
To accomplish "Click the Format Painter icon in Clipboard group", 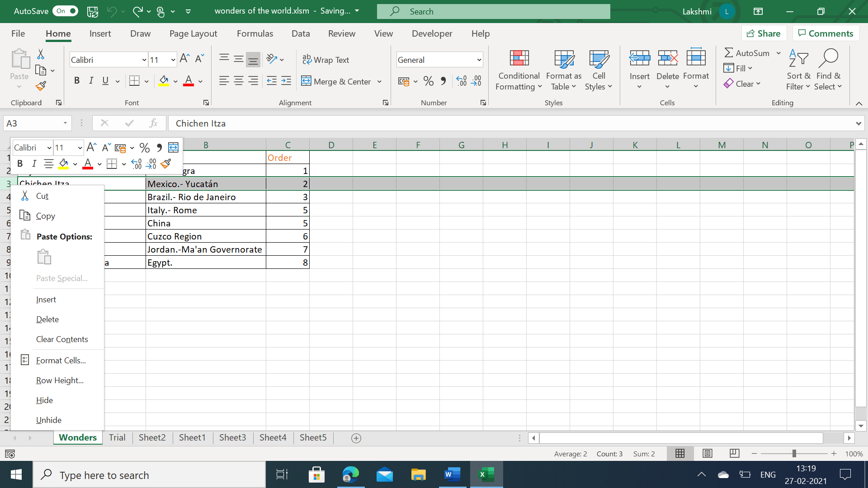I will (x=41, y=86).
